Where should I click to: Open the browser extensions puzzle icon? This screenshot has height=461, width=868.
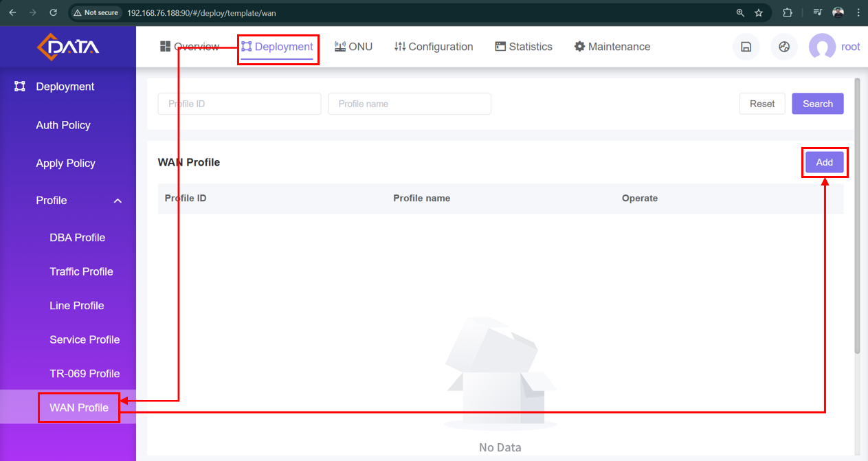[788, 12]
